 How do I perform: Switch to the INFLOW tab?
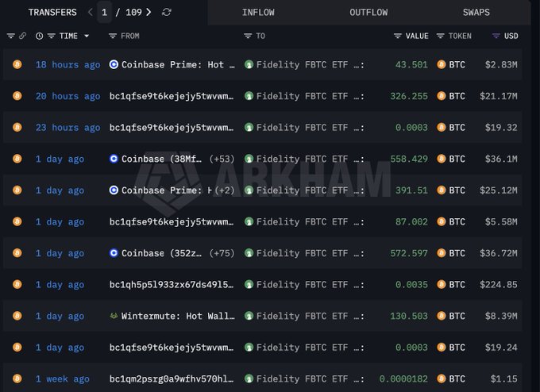[258, 13]
